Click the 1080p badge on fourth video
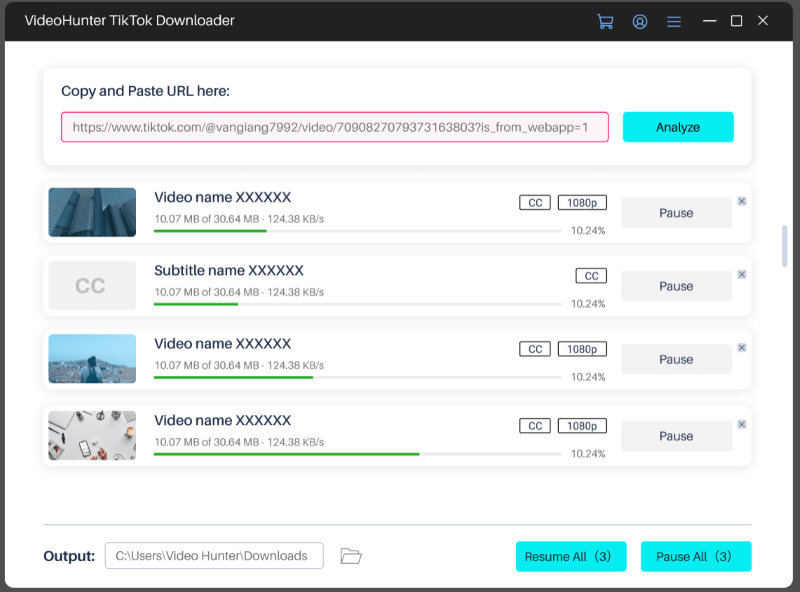 point(582,426)
